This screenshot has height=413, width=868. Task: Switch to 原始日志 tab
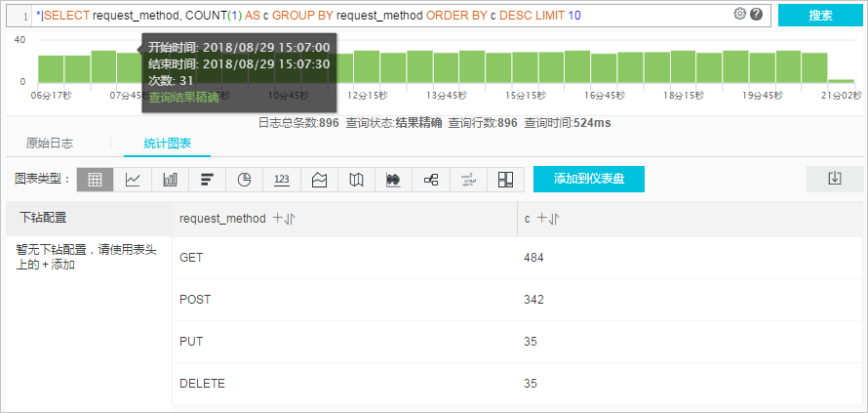coord(50,144)
